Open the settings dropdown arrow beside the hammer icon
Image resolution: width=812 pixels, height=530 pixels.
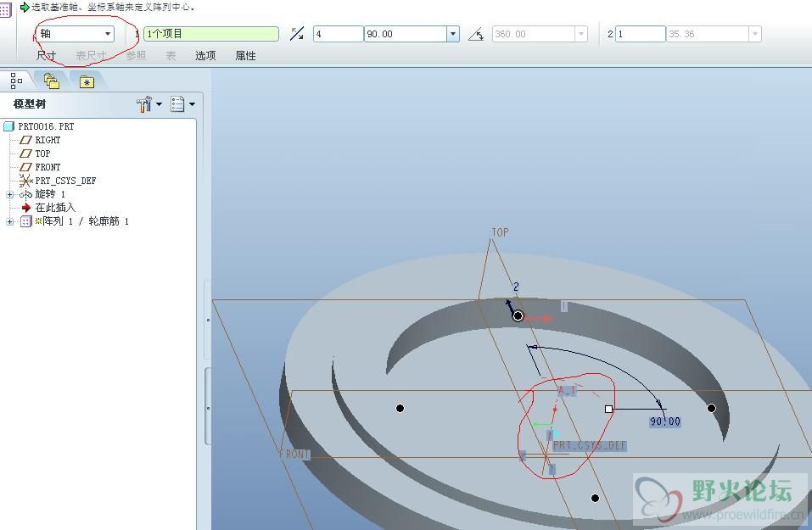click(x=159, y=104)
